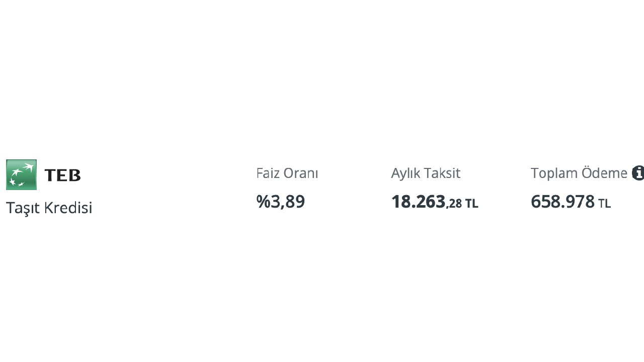Click the TL unit after the total payment
644x362 pixels.
pyautogui.click(x=604, y=204)
